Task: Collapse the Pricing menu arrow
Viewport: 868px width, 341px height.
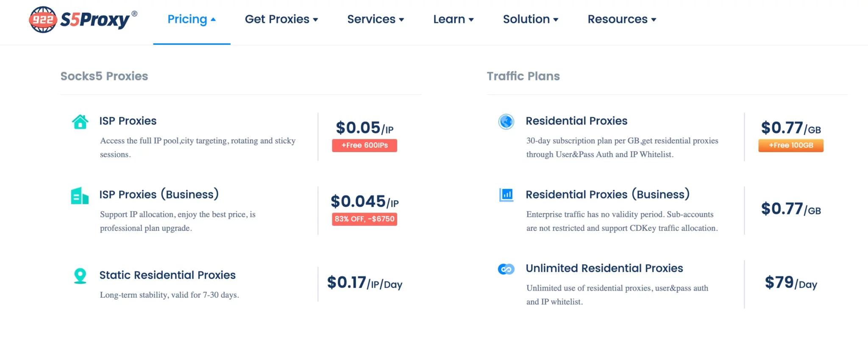Action: [x=213, y=19]
